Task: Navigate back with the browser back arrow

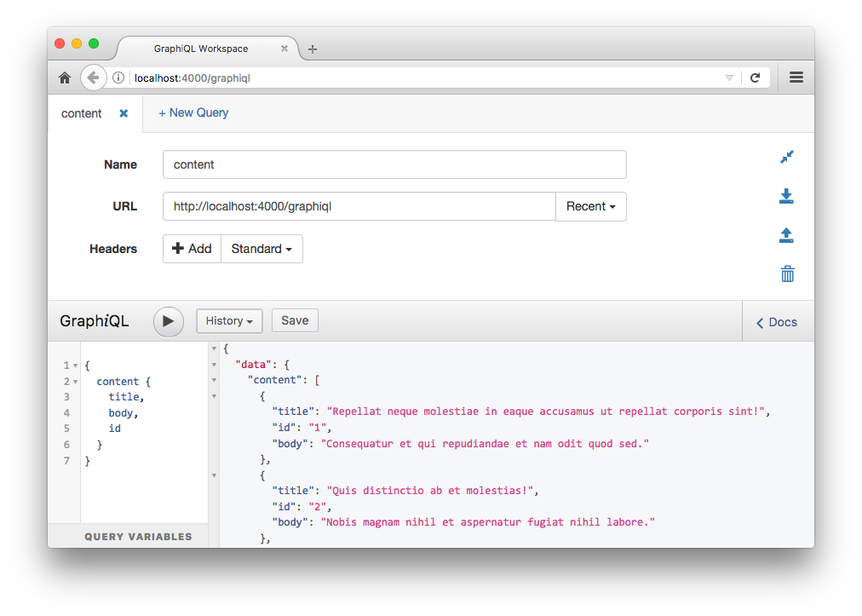Action: tap(94, 77)
